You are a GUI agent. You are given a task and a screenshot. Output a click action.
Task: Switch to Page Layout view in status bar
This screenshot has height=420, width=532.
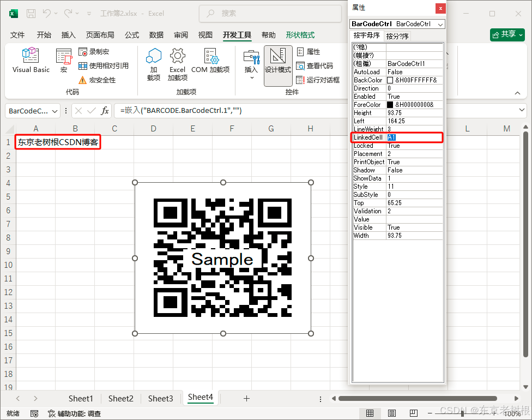(x=391, y=413)
